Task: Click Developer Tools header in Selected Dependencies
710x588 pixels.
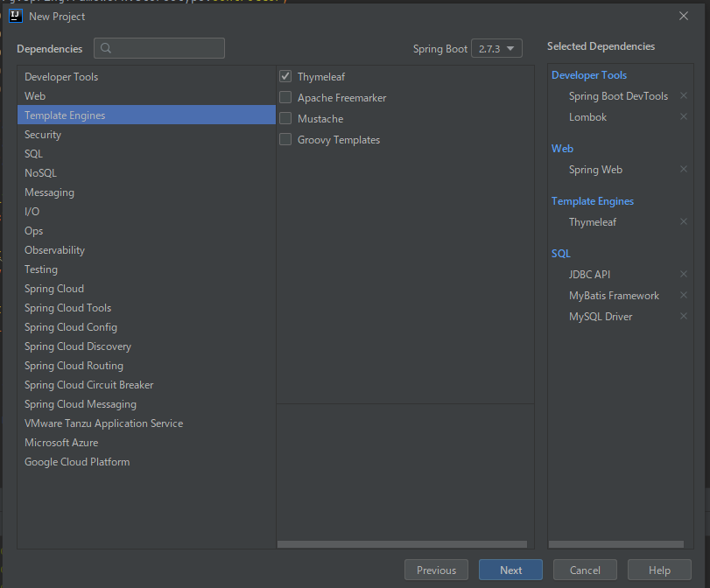Action: tap(589, 75)
